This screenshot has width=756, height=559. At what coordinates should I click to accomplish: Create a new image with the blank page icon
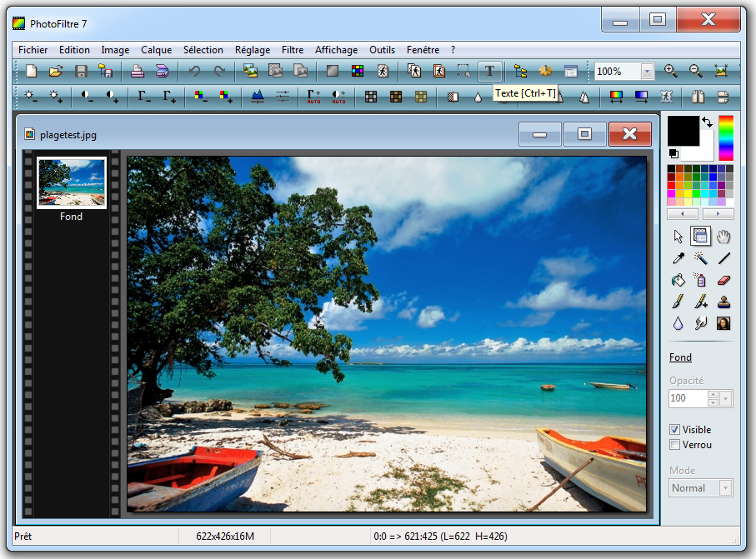point(32,72)
